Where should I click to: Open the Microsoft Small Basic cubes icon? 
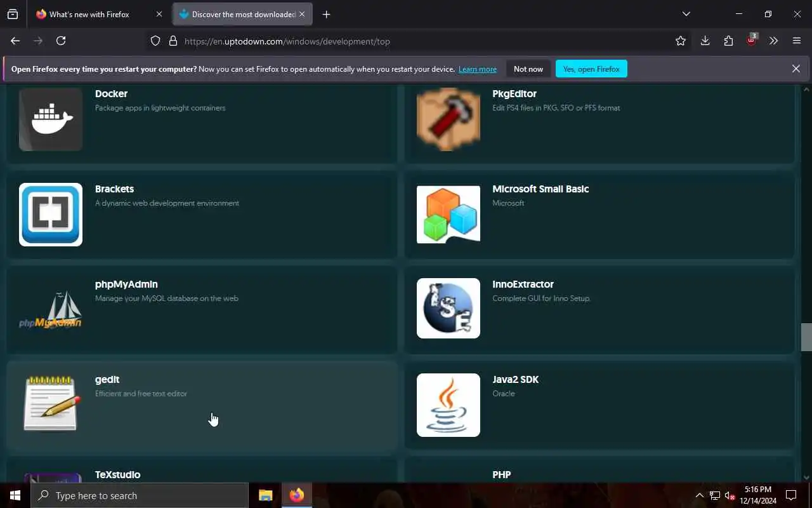[449, 215]
